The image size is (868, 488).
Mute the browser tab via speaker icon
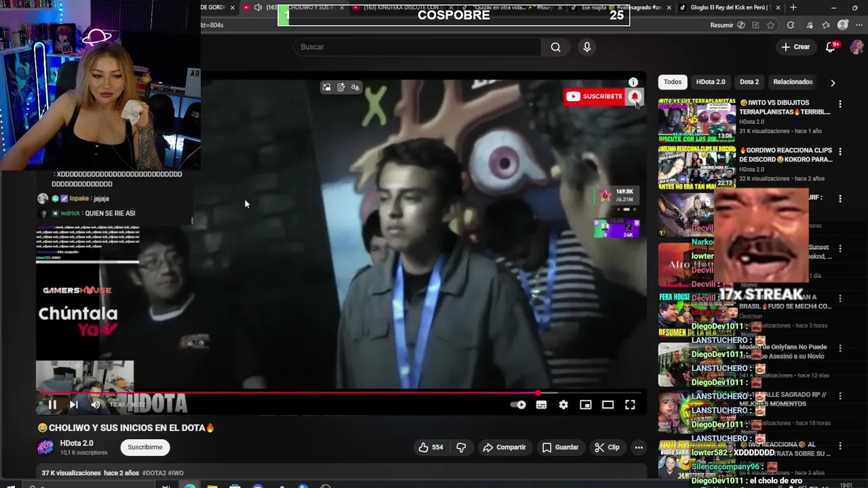[x=258, y=7]
